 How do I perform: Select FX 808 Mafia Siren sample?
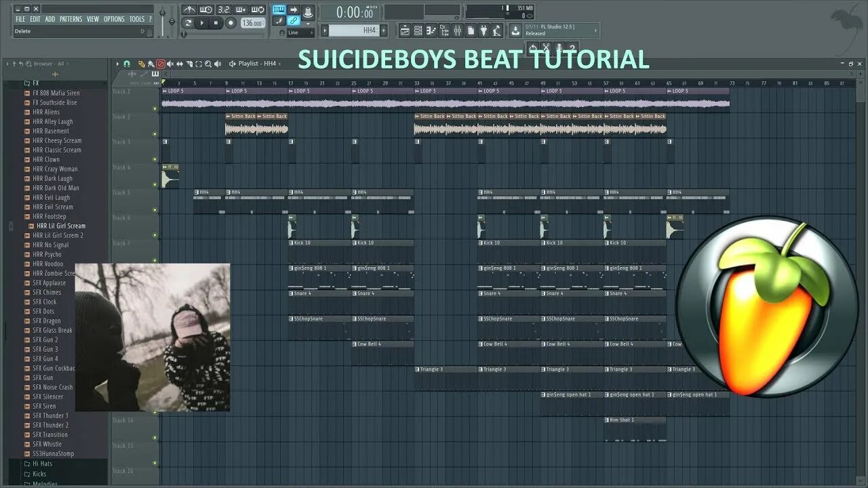click(56, 93)
